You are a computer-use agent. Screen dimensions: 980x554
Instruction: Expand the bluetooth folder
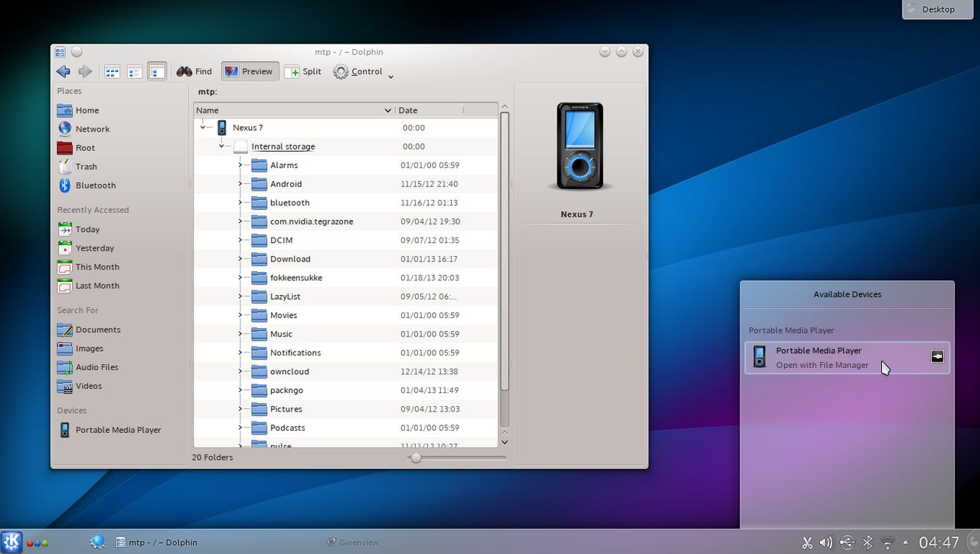[x=240, y=203]
